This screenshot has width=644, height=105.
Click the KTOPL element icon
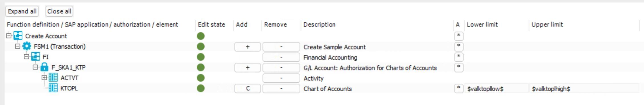(x=53, y=88)
